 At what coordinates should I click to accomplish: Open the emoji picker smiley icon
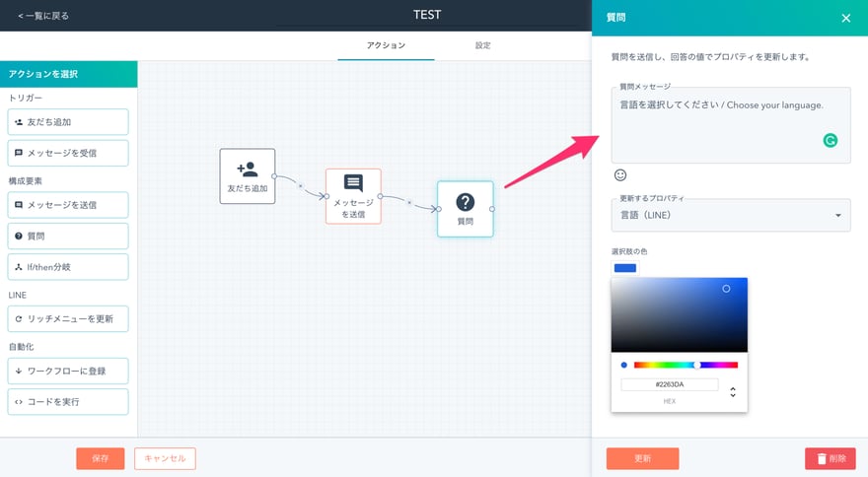pyautogui.click(x=620, y=175)
